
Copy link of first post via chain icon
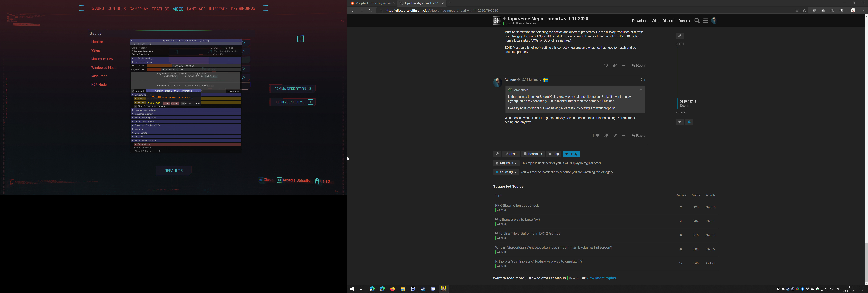[615, 65]
